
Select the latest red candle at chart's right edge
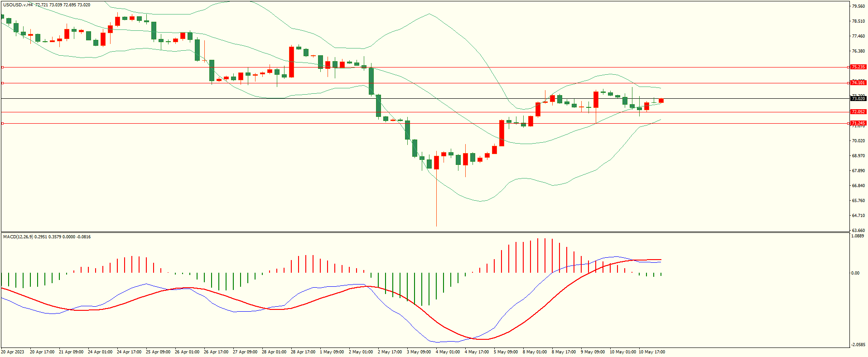[661, 101]
